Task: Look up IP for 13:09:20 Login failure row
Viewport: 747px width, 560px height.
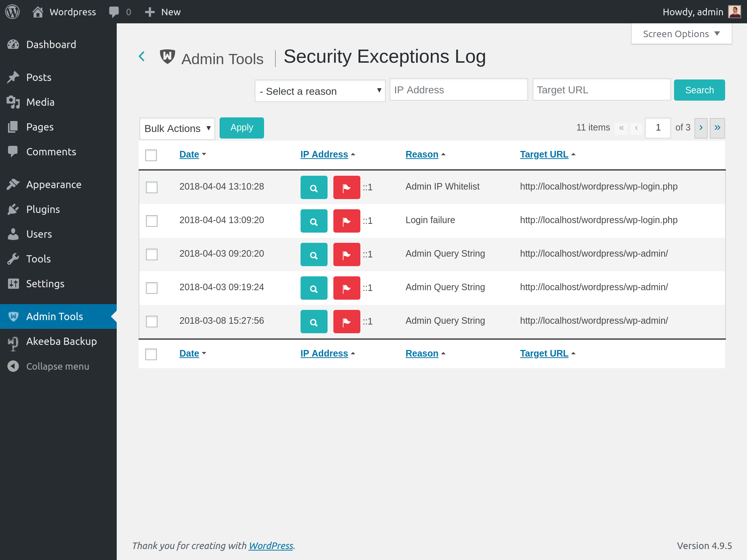Action: [x=314, y=221]
